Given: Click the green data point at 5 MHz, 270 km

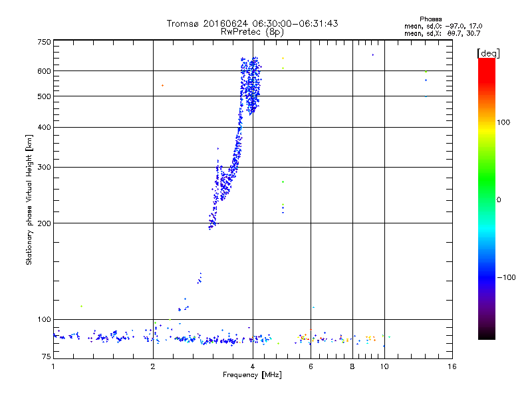Looking at the screenshot, I should (x=283, y=182).
